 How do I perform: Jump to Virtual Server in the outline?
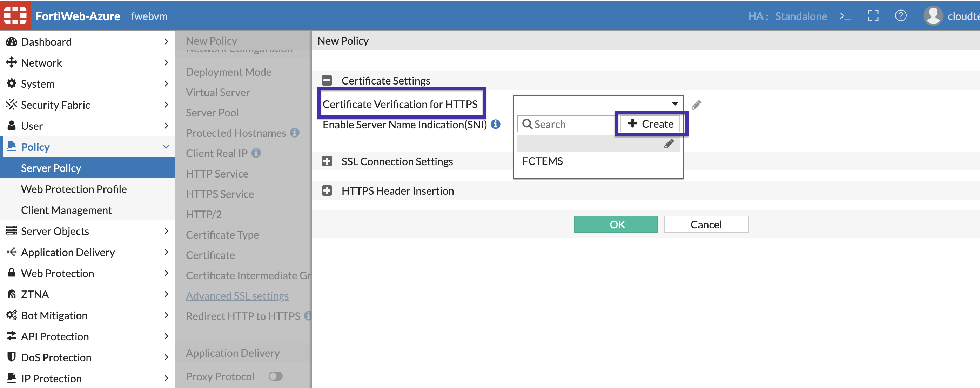(x=217, y=92)
